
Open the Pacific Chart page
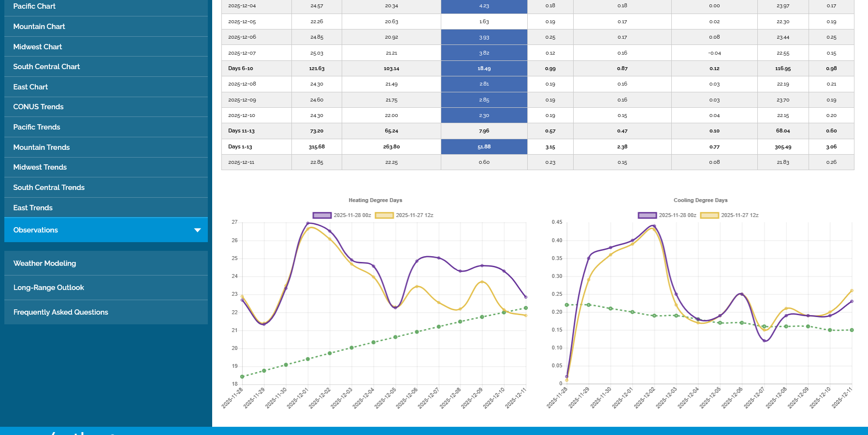coord(34,6)
